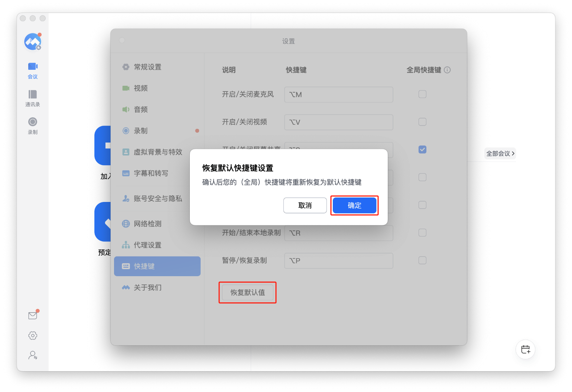Open the mail inbox envelope icon
Viewport: 572px width, 392px height.
(x=33, y=315)
